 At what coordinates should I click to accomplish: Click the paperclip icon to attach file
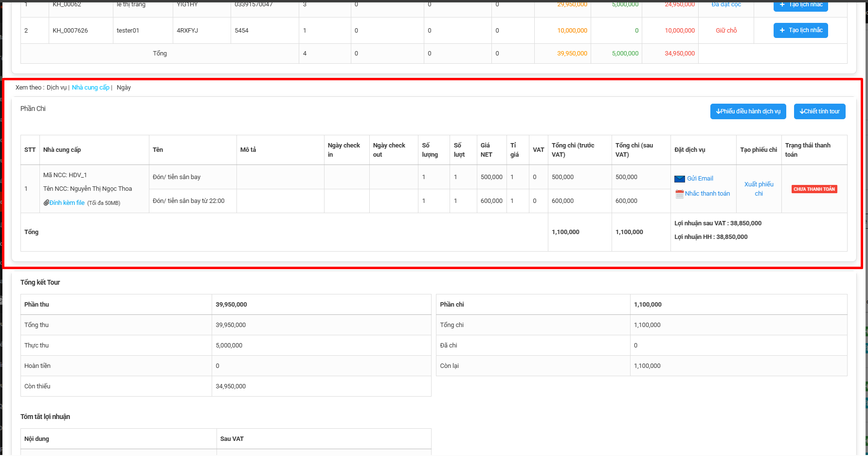46,203
